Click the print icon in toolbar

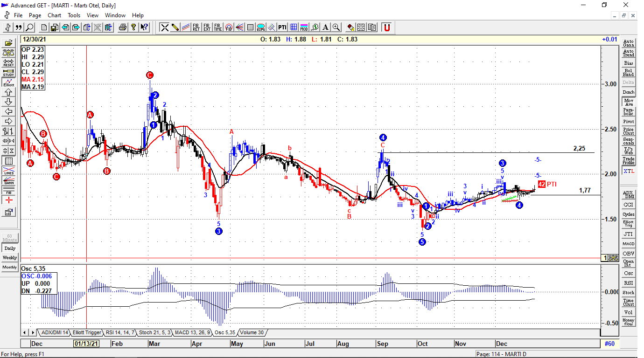pos(123,27)
